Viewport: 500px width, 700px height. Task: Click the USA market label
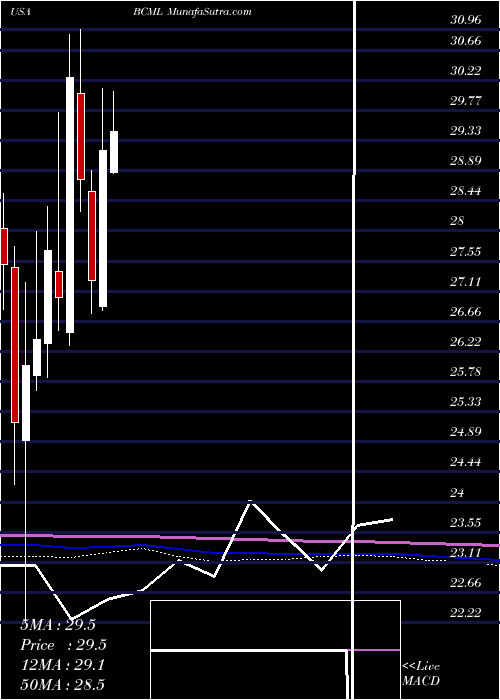[20, 12]
